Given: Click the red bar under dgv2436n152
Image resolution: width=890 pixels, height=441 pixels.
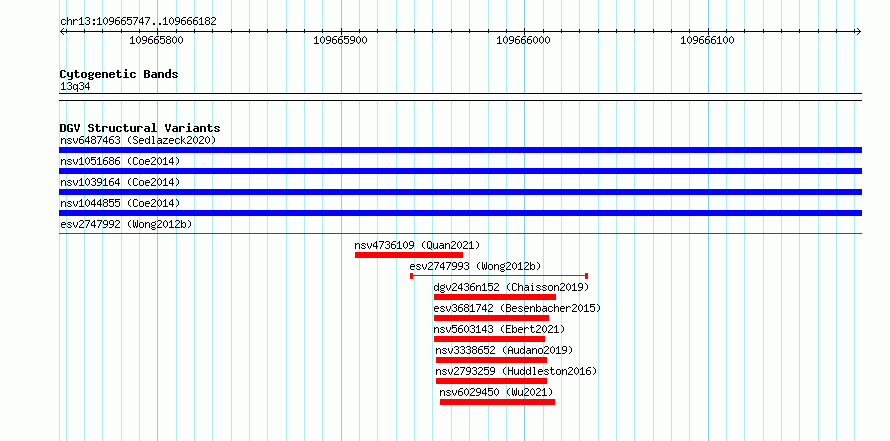Looking at the screenshot, I should click(495, 297).
